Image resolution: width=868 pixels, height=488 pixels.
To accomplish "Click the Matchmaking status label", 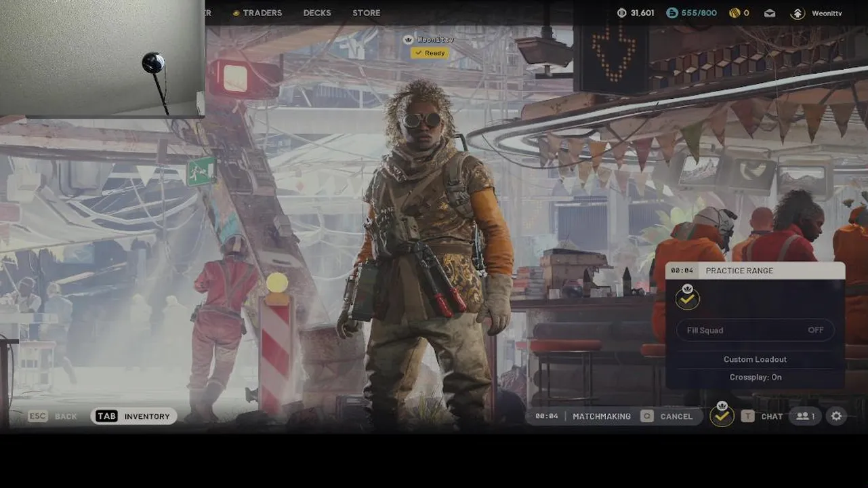I will click(602, 416).
